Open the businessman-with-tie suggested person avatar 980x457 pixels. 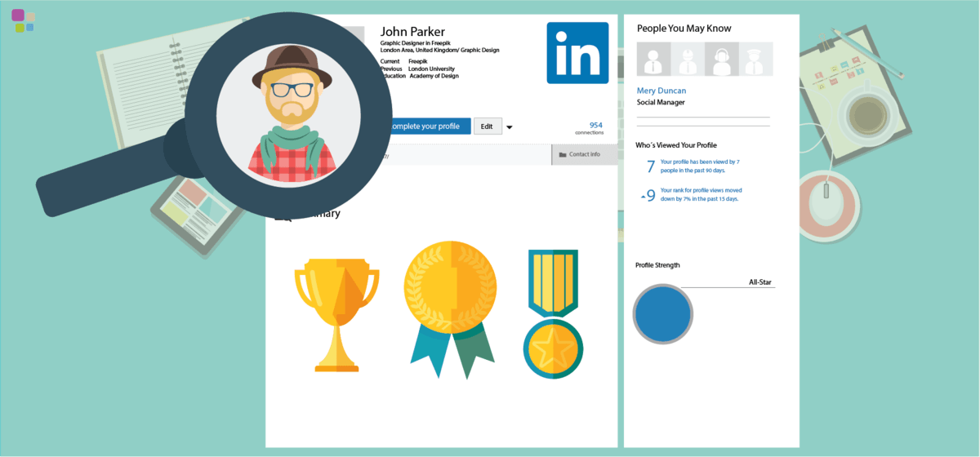[653, 60]
